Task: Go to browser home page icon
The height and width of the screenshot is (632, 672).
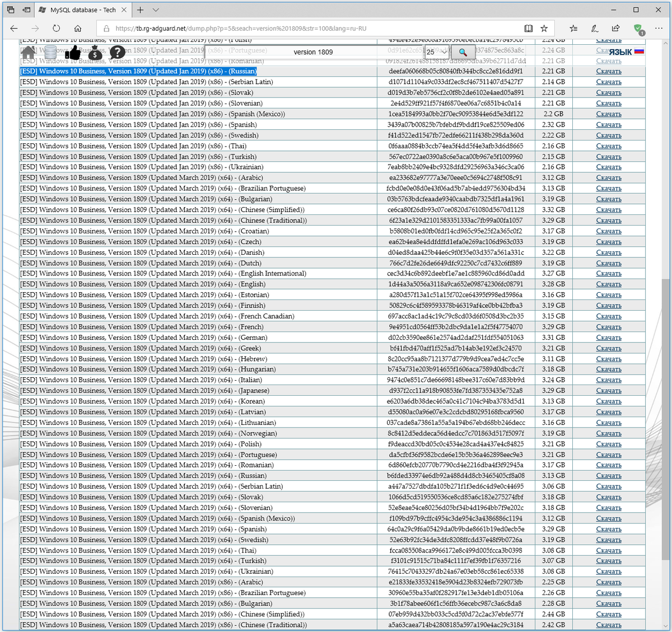Action: pos(78,28)
